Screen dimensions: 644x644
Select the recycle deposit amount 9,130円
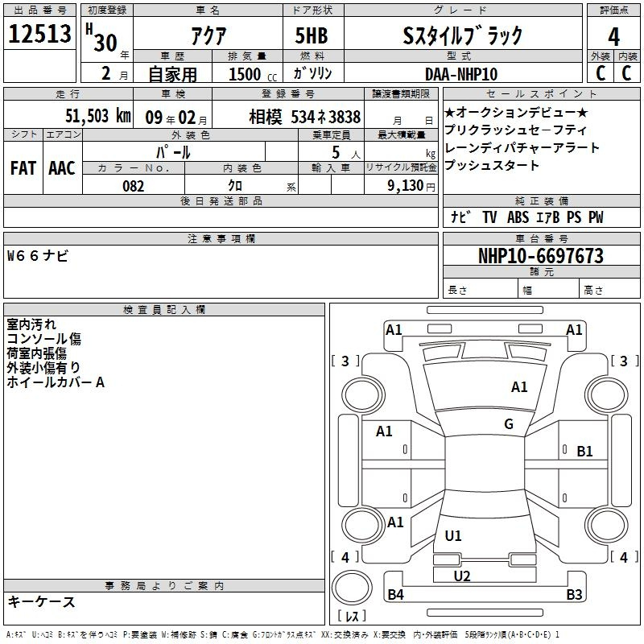tap(401, 186)
